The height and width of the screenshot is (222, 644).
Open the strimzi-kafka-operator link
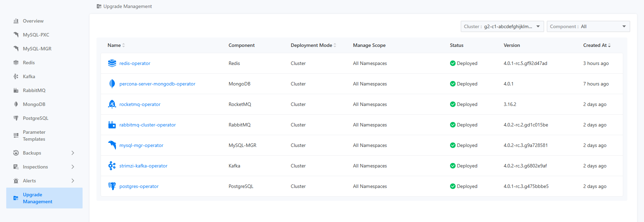tap(143, 166)
